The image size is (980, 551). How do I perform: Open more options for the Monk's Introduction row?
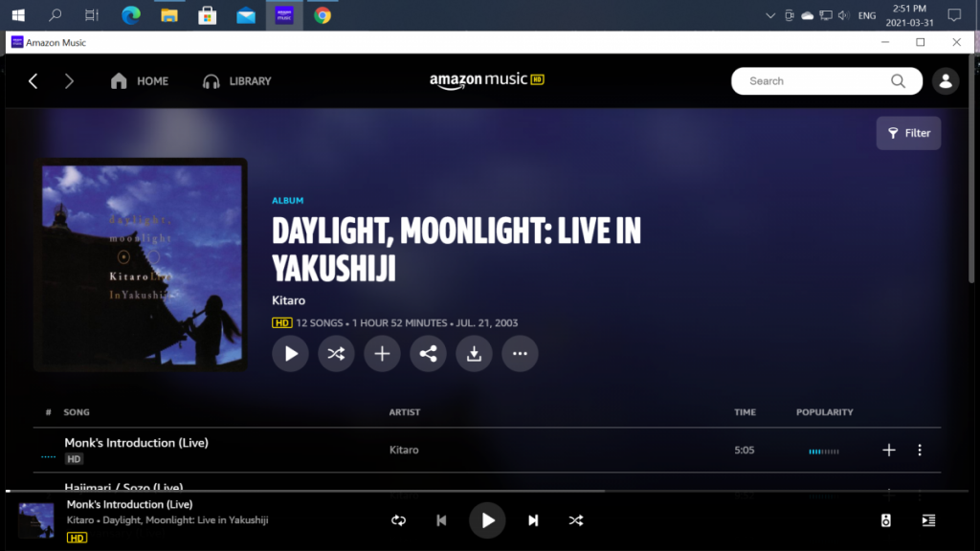click(920, 450)
